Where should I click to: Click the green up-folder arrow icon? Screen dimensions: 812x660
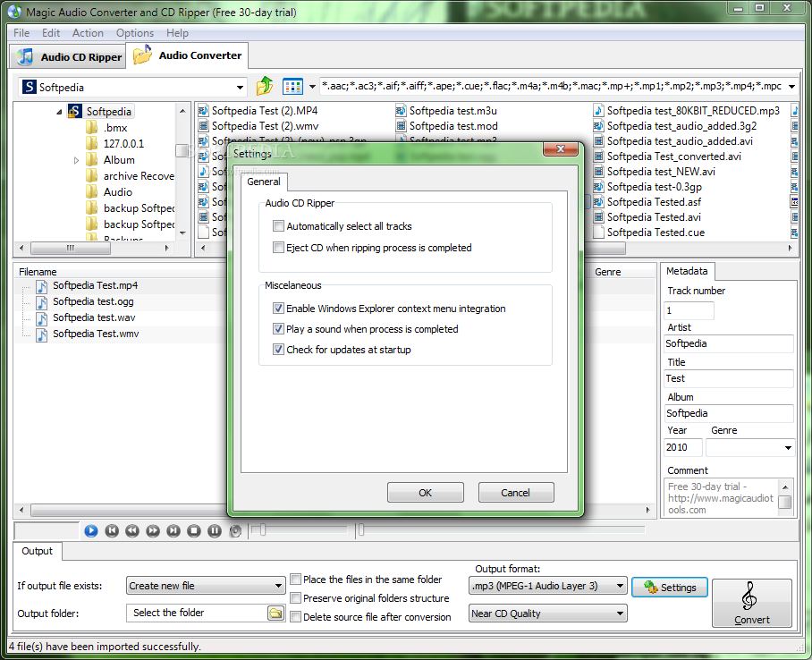(265, 86)
